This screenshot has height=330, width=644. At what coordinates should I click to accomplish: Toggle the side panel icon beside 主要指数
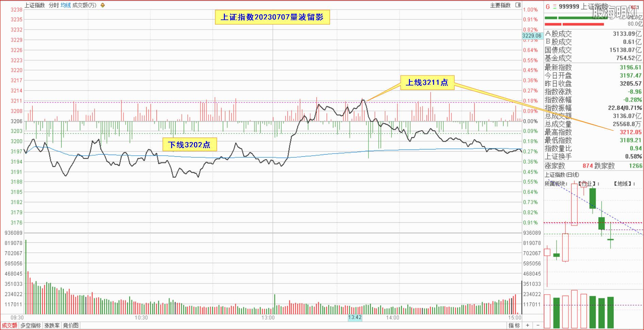pos(518,5)
